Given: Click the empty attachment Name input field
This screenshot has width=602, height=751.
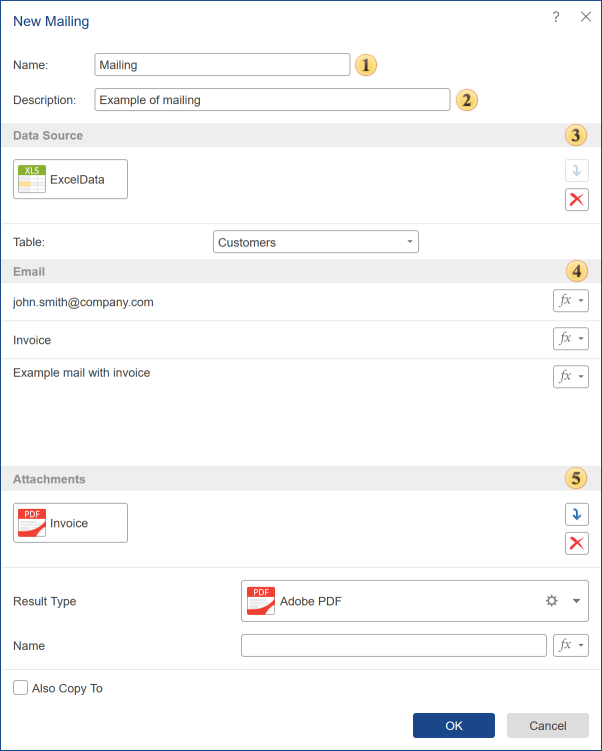Looking at the screenshot, I should tap(393, 645).
